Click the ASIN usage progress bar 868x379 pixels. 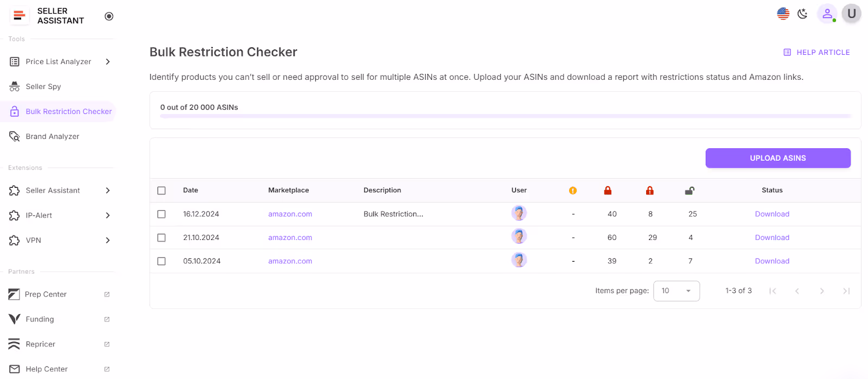click(x=506, y=116)
